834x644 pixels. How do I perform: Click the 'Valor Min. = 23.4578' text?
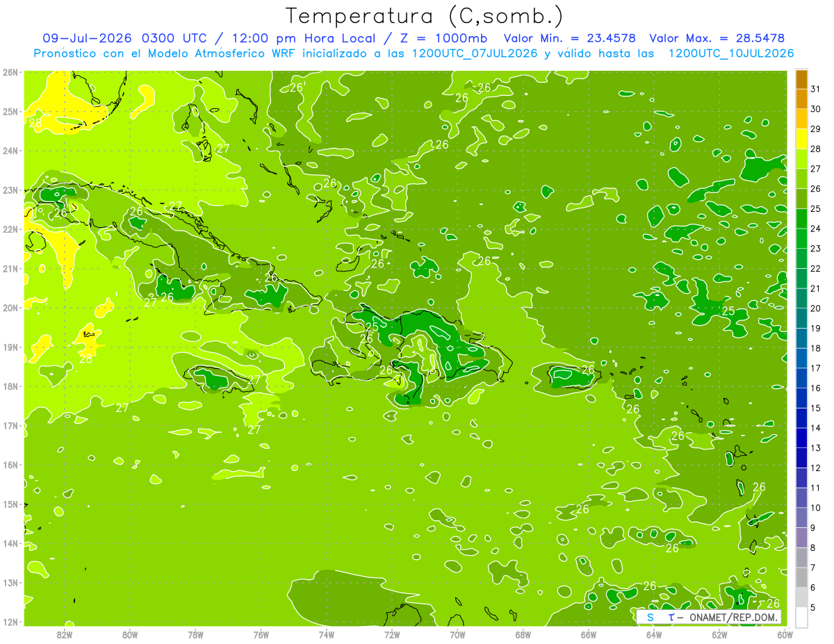569,38
